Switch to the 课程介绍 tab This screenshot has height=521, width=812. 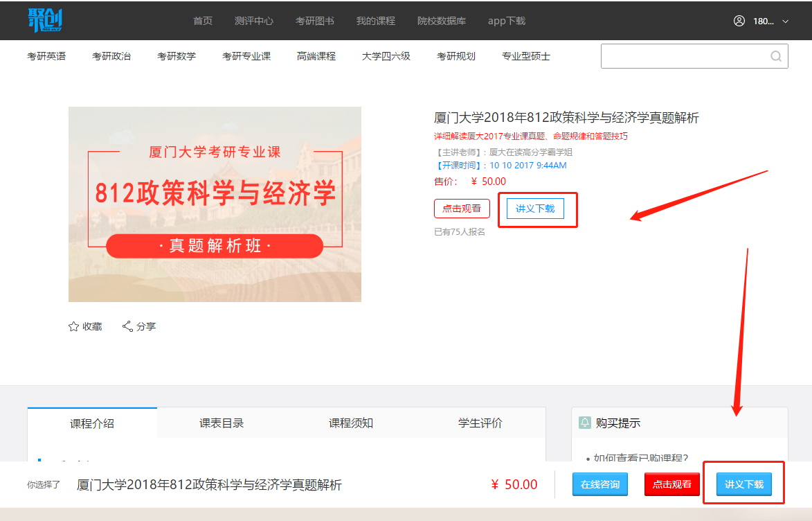pos(92,423)
